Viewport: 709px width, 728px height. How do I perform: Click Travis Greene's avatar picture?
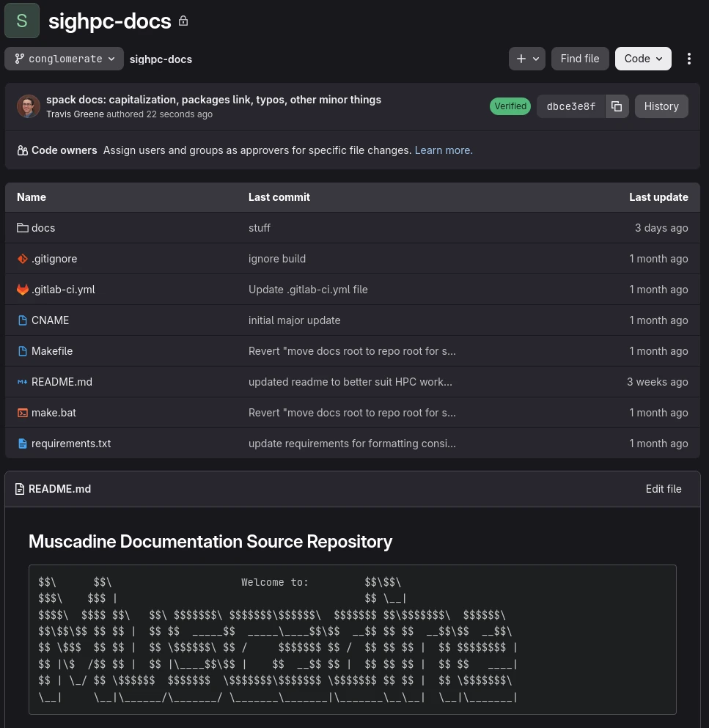29,106
